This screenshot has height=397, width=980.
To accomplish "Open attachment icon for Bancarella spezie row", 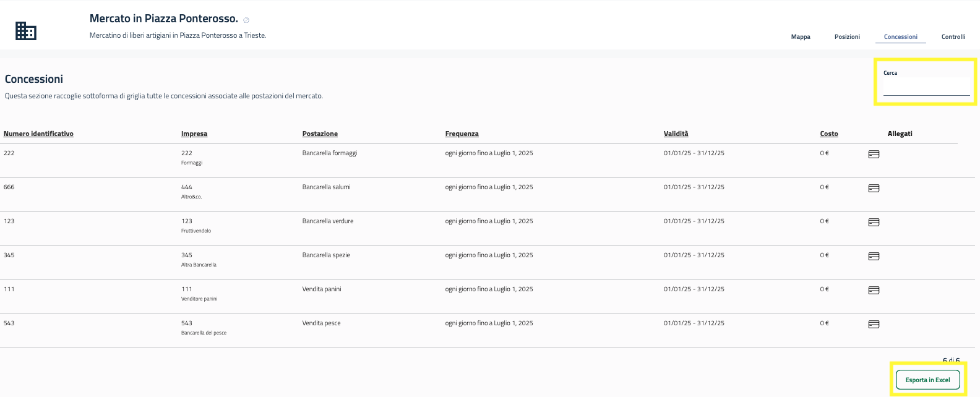I will pyautogui.click(x=874, y=256).
